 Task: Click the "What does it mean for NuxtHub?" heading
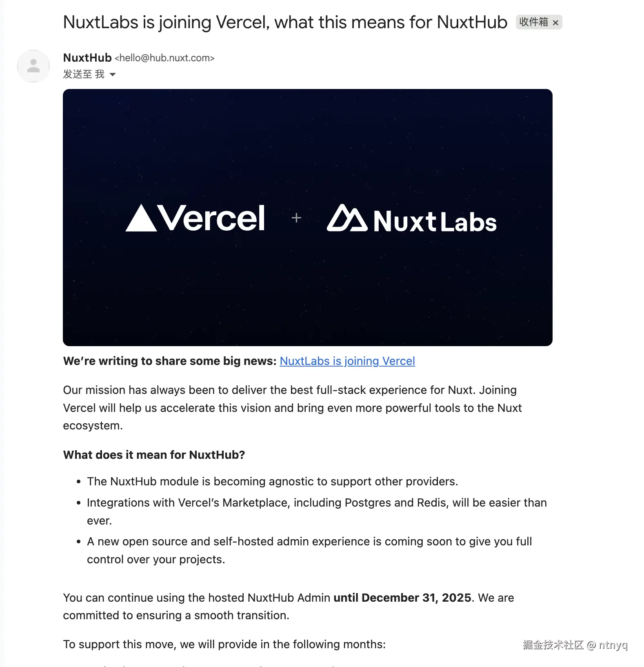point(154,455)
